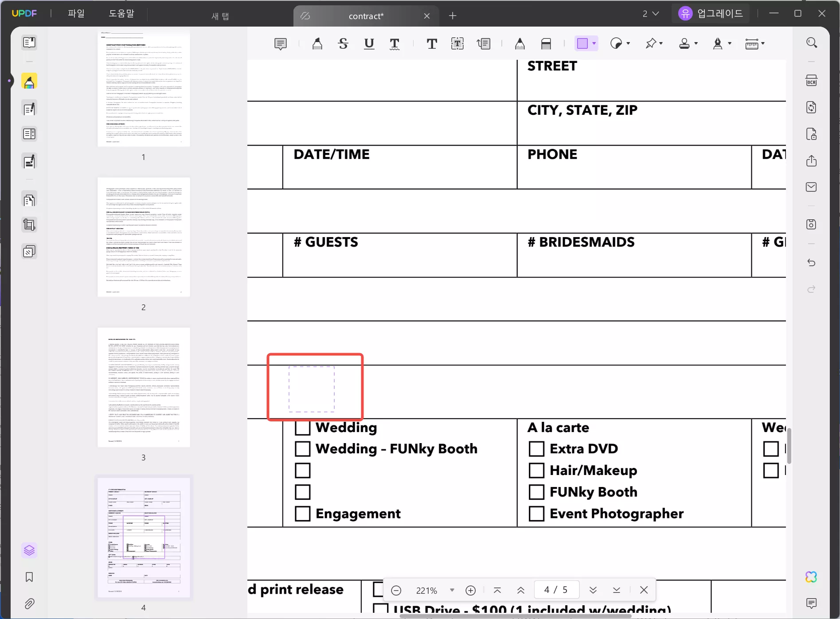
Task: Switch to the 새 탭 tab
Action: click(x=220, y=16)
